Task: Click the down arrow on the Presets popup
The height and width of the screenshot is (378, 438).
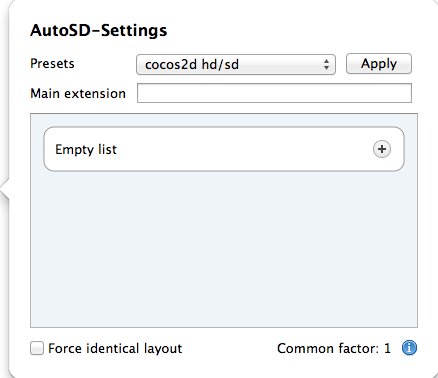Action: [x=326, y=68]
